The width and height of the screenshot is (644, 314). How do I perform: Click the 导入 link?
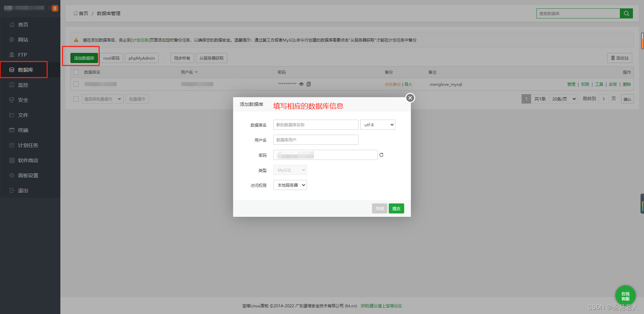pyautogui.click(x=408, y=84)
